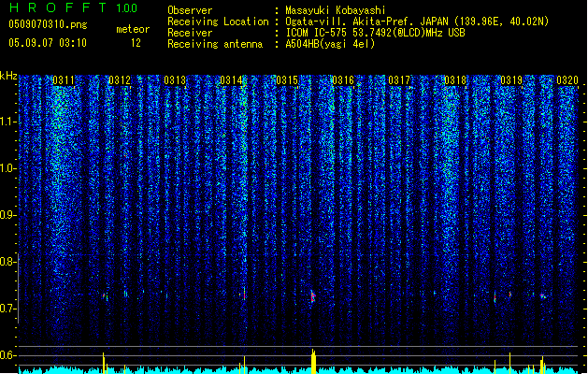Viewport: 588px width, 374px height.
Task: Click the 0312 time marker
Action: (120, 80)
